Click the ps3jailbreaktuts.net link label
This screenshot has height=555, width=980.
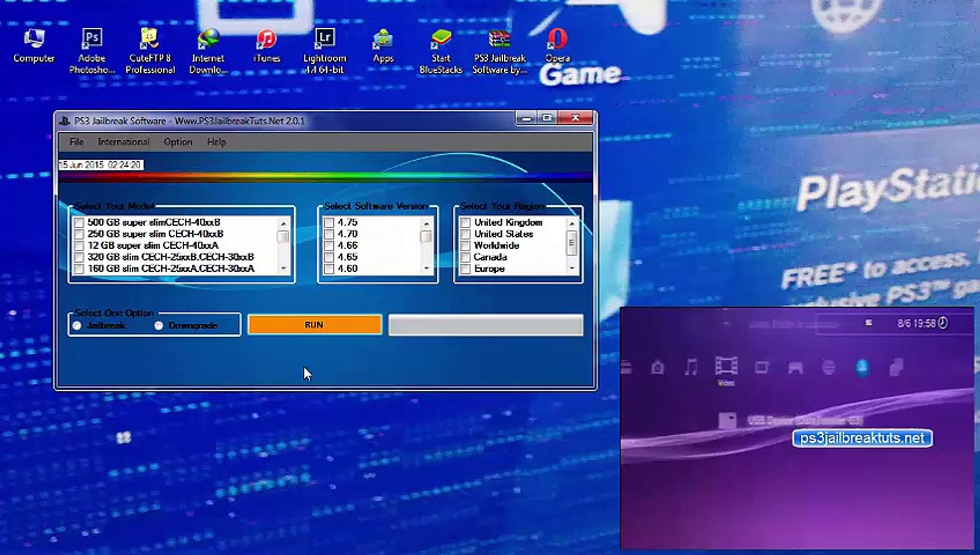click(x=862, y=438)
